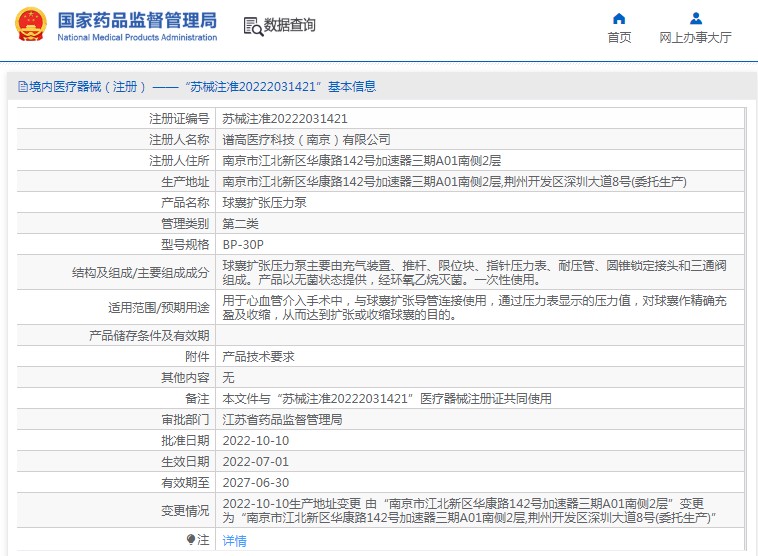The width and height of the screenshot is (758, 556).
Task: Open 网上办事大厅 online service hall
Action: click(x=695, y=38)
